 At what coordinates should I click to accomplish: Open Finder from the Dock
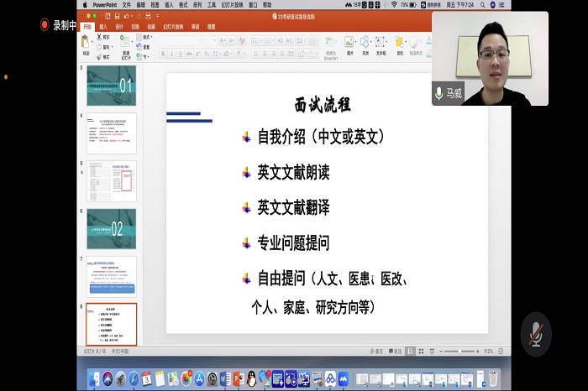[x=95, y=378]
